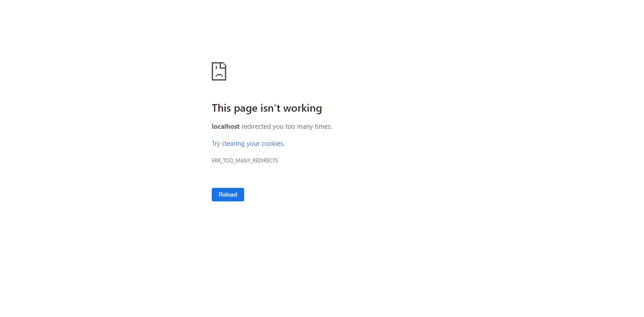Click the word 'working' in the heading
644x317 pixels.
[302, 108]
